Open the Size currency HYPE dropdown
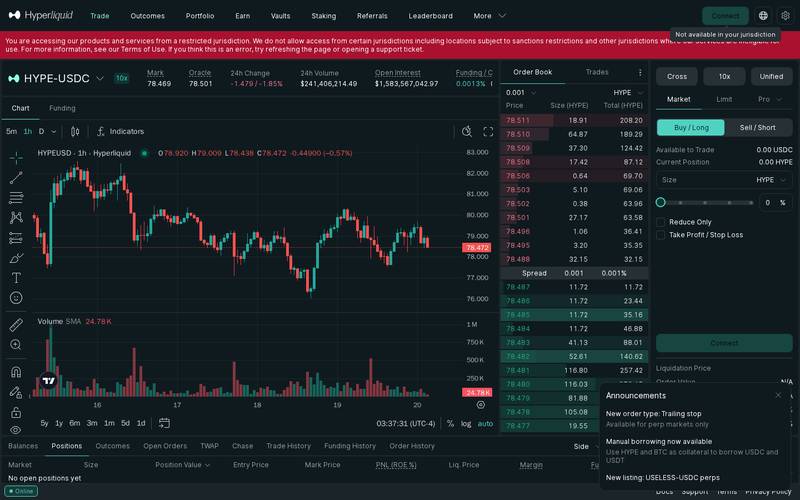The height and width of the screenshot is (500, 800). (x=771, y=180)
